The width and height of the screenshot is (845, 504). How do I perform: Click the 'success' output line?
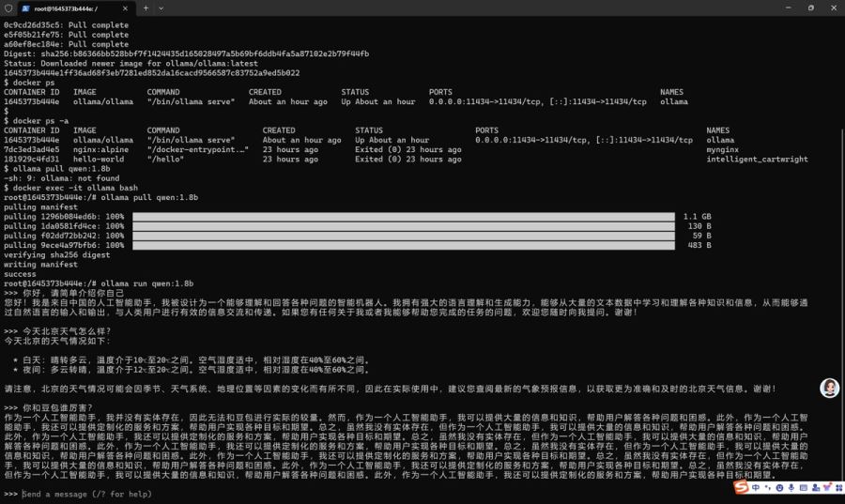pos(20,274)
